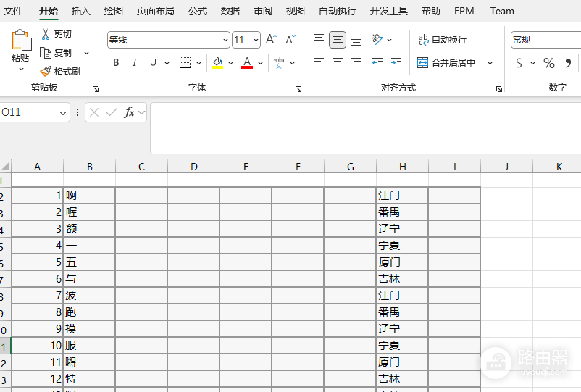Image resolution: width=581 pixels, height=392 pixels.
Task: Open the alignment settings dialog launcher
Action: 498,89
